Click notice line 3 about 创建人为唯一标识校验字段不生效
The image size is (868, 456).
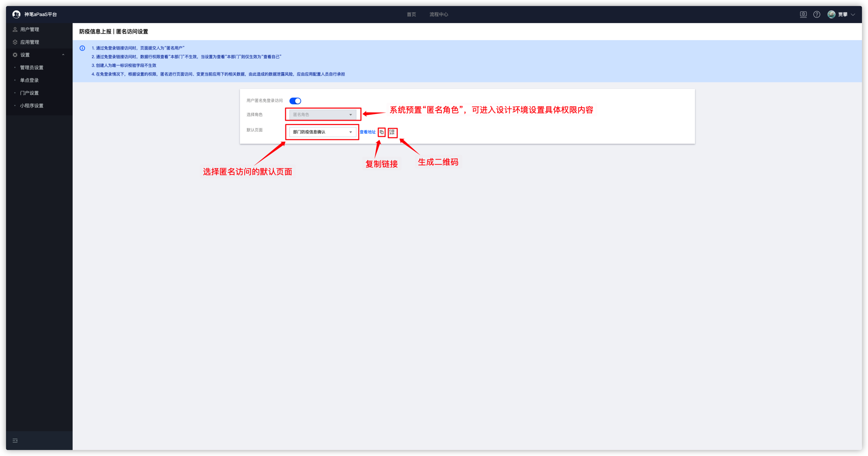coord(124,65)
